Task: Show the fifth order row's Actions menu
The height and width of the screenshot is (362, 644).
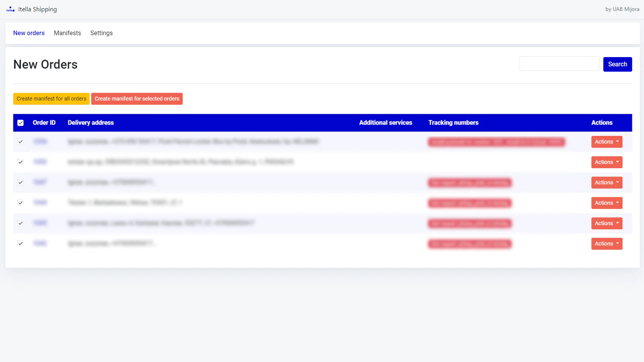Action: point(607,223)
